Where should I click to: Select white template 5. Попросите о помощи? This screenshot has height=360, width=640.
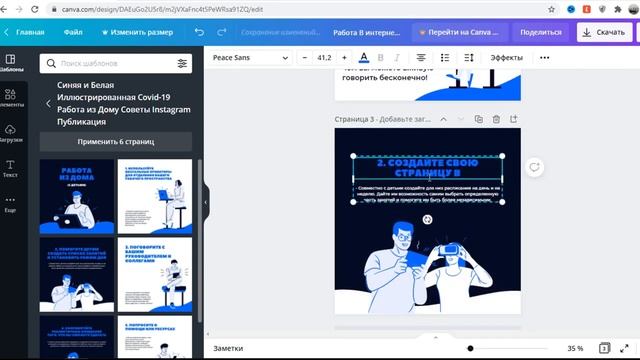tap(155, 337)
